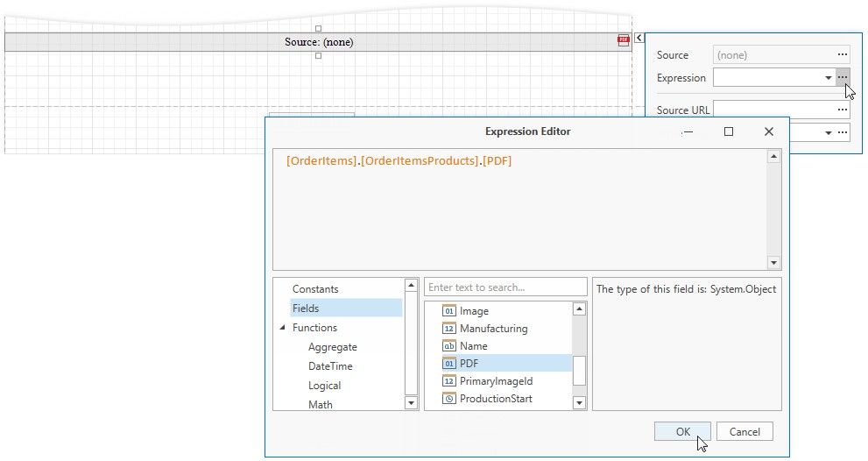The image size is (868, 461).
Task: Select the Constants category
Action: (x=315, y=289)
